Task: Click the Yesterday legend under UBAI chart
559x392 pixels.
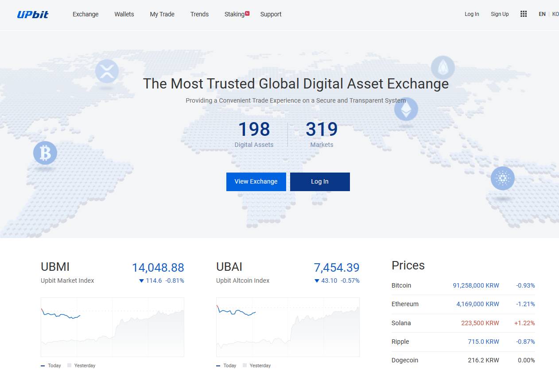Action: 257,365
